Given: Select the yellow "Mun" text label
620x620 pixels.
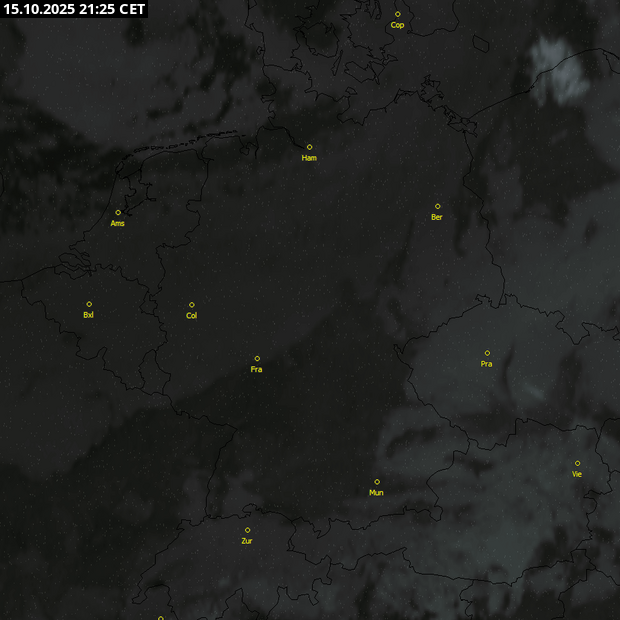Looking at the screenshot, I should coord(376,493).
